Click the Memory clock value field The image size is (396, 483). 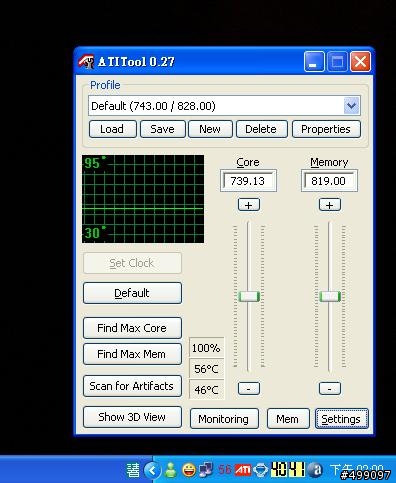[x=329, y=181]
